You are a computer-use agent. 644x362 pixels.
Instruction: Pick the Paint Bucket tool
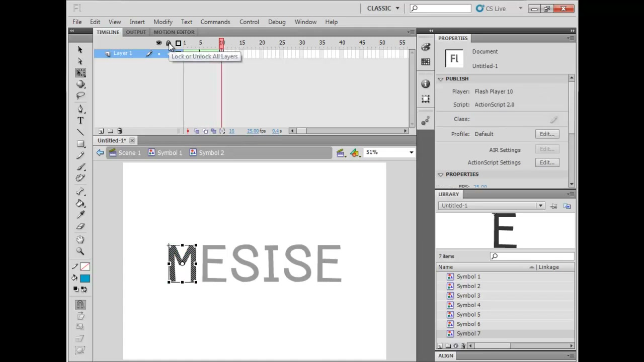80,204
